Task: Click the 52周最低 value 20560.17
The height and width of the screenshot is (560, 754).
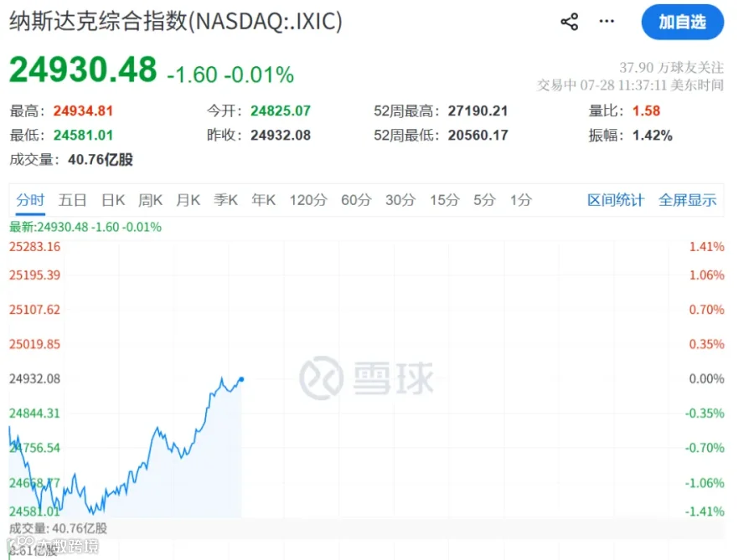Action: point(478,135)
